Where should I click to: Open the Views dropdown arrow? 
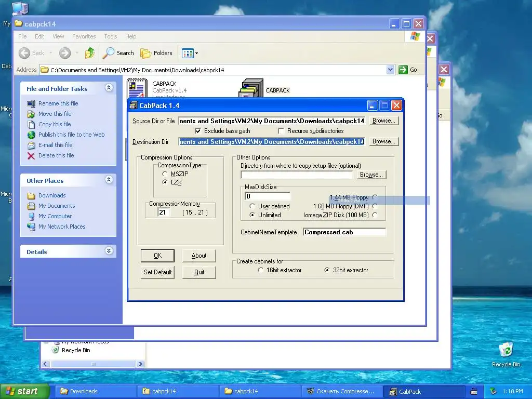(196, 54)
